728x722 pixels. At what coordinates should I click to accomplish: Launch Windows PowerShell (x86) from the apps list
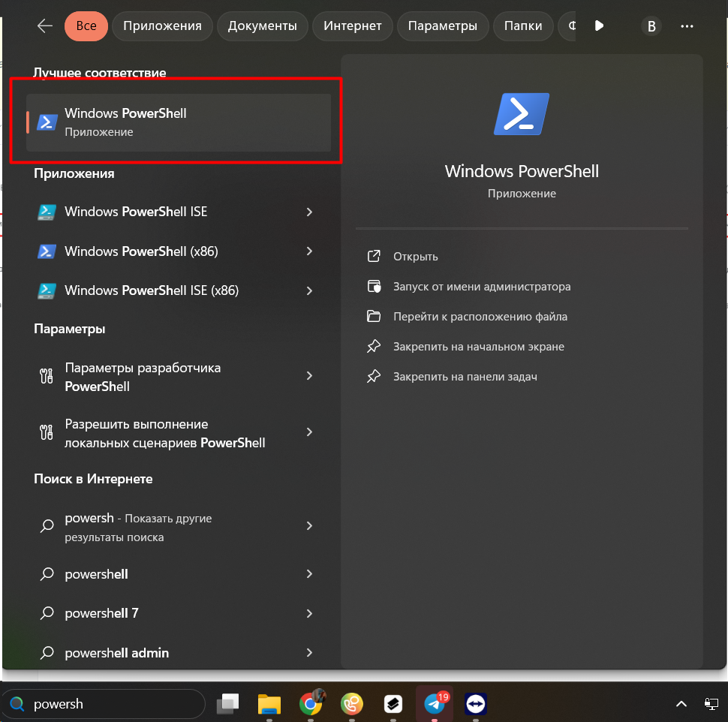tap(141, 251)
